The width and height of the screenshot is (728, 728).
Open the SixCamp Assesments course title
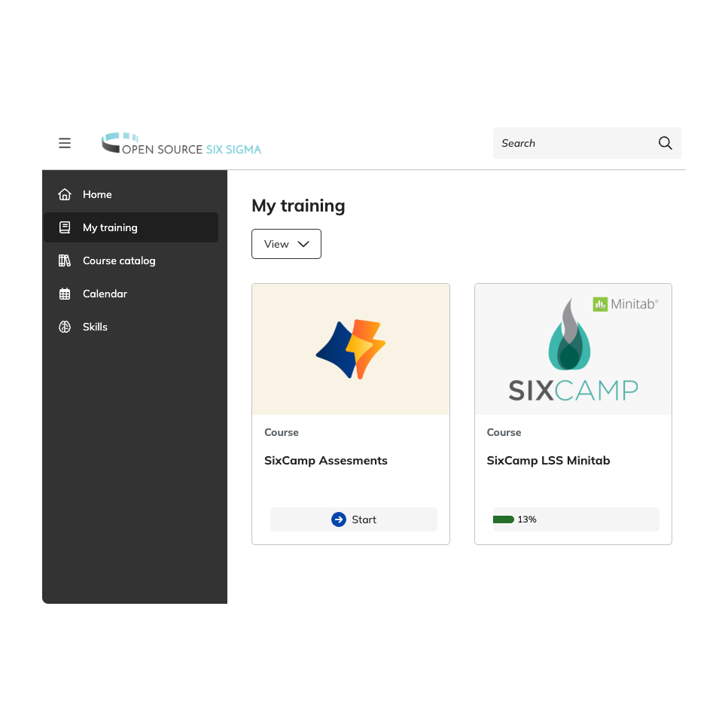[326, 461]
